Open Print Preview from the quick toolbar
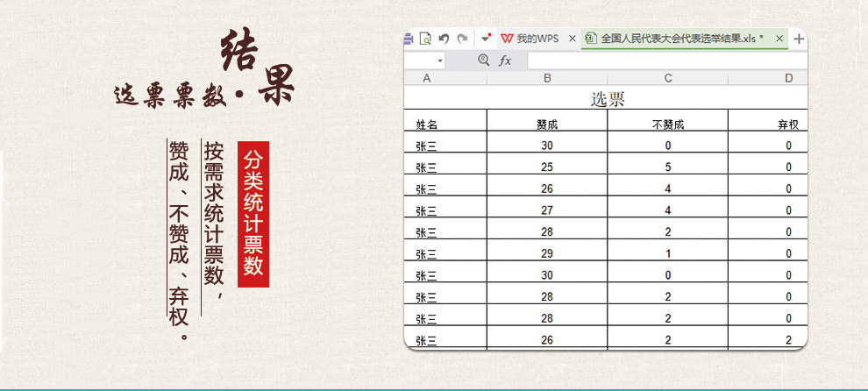This screenshot has width=868, height=391. pos(425,39)
